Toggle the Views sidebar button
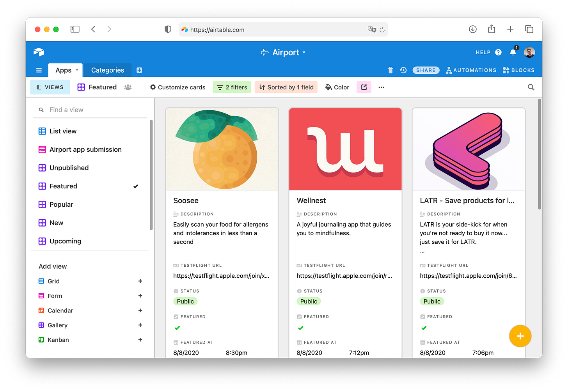Viewport: 568px width, 392px height. point(50,87)
